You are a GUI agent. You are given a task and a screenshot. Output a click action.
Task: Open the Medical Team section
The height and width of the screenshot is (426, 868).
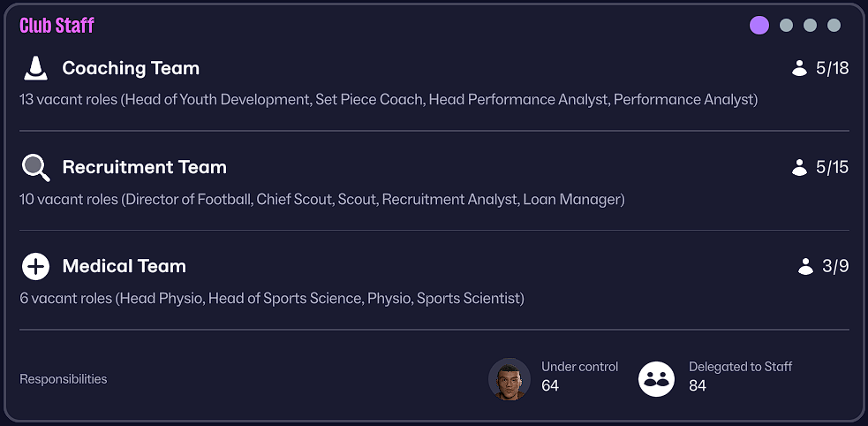(x=124, y=266)
